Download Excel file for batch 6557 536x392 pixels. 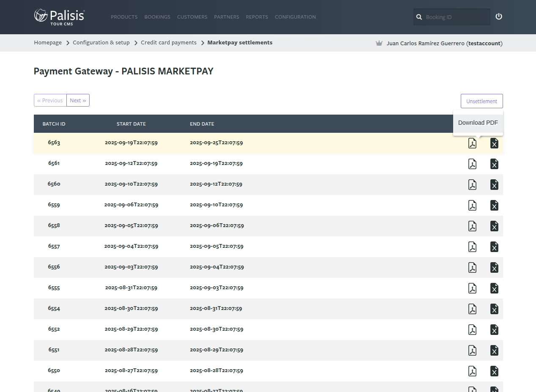(x=494, y=247)
